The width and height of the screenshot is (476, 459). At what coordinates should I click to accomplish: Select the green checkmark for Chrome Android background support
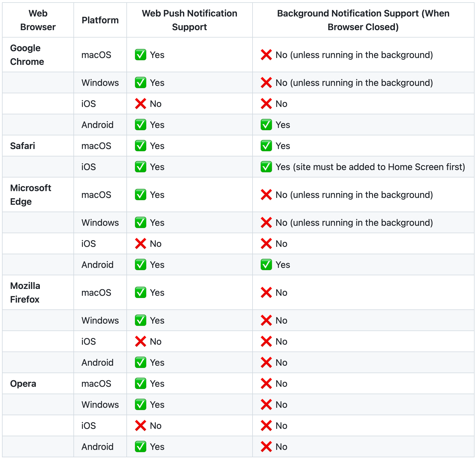pos(266,125)
